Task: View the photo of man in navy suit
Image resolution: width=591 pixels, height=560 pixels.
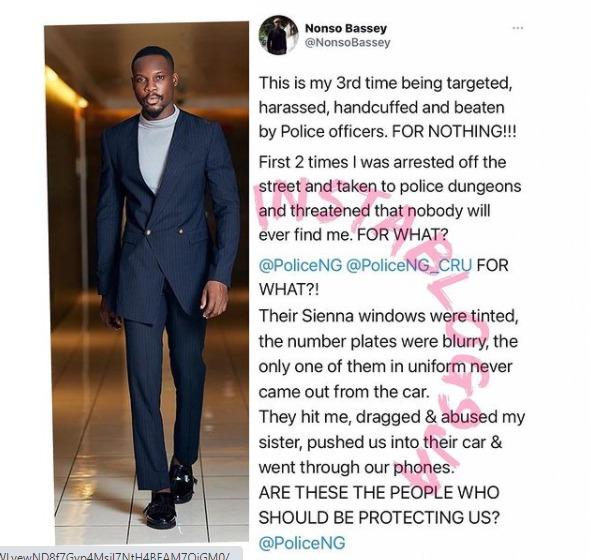Action: pyautogui.click(x=146, y=283)
